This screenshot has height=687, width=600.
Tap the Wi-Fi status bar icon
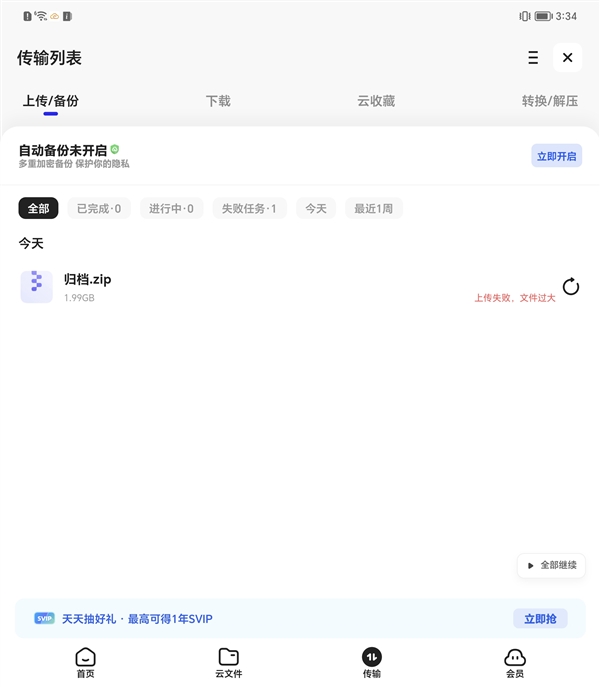41,16
